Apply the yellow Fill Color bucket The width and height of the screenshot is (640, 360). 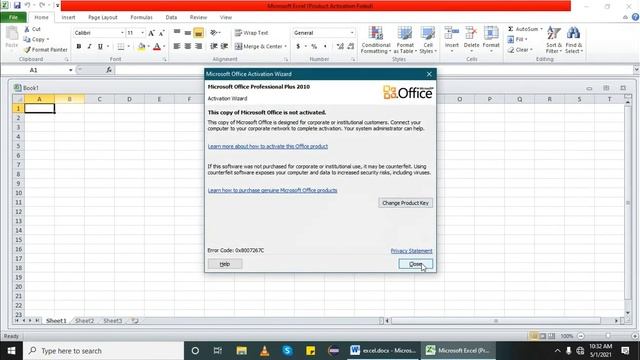(141, 47)
